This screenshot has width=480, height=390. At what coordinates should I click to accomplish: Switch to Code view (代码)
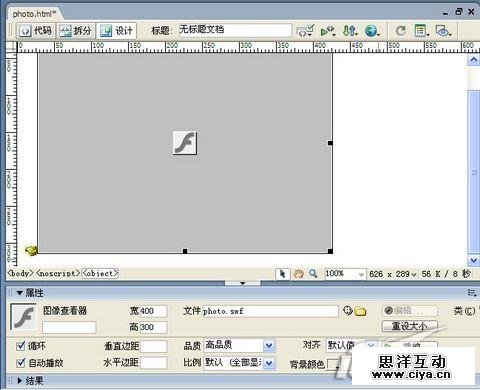tap(36, 31)
